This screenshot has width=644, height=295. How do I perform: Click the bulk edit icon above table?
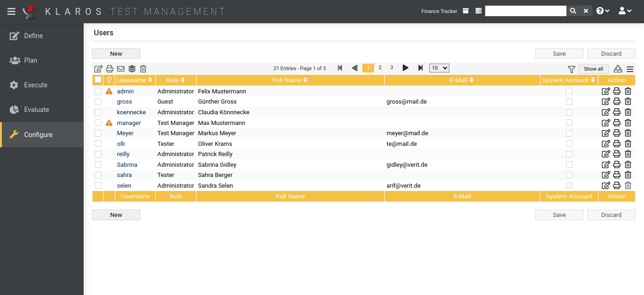(x=99, y=69)
